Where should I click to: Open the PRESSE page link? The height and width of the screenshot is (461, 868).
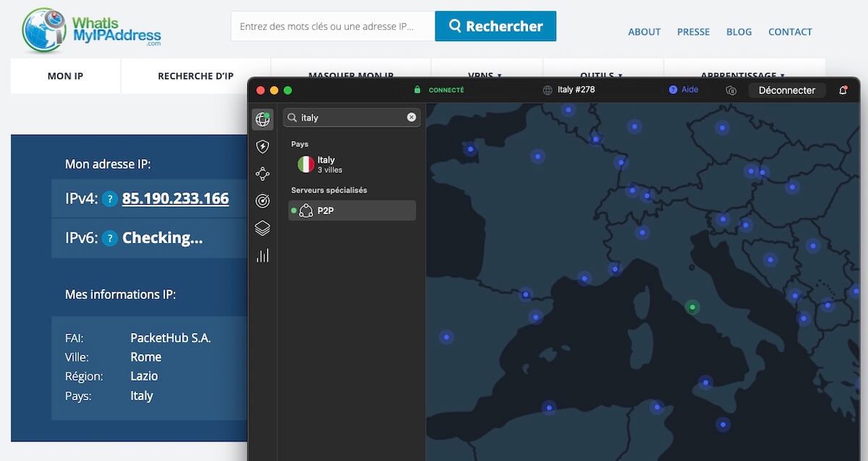tap(693, 32)
